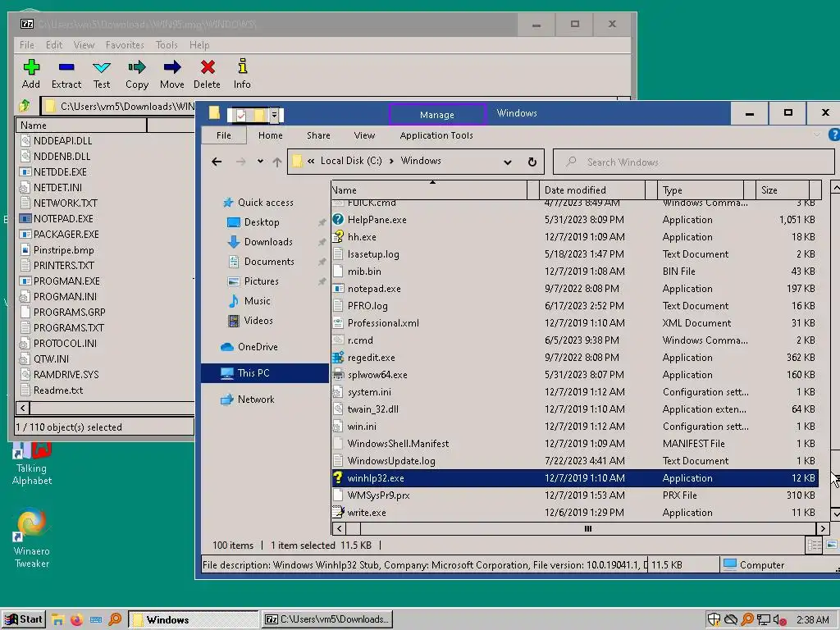Screen dimensions: 840x630
Task: Select NOTEPAD.EXE in 7-Zip list
Action: [x=63, y=218]
